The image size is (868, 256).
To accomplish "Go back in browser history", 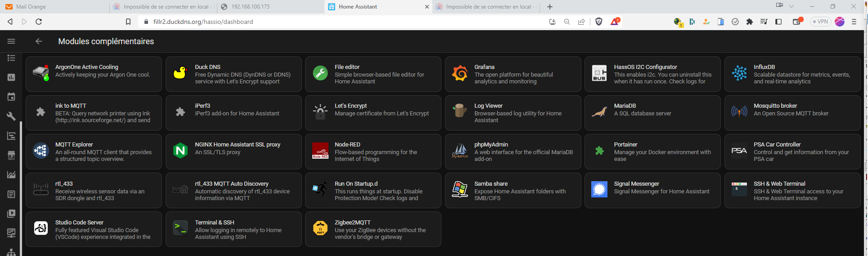I will (x=10, y=22).
